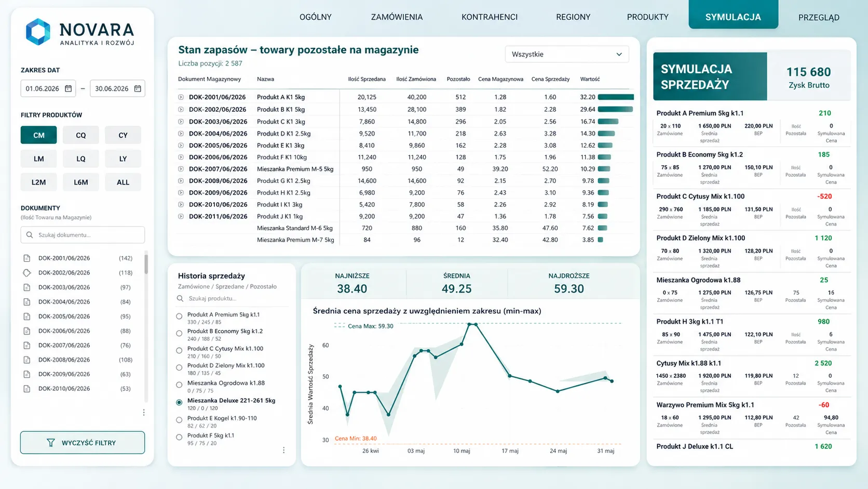
Task: Click document icon beside DOK-2008/06/2026 in the Dokumenty list
Action: tap(27, 360)
